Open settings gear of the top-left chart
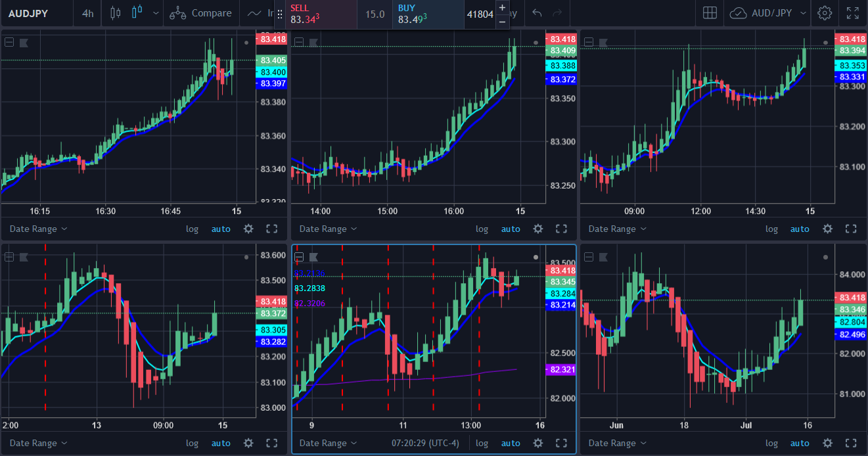Image resolution: width=868 pixels, height=456 pixels. tap(248, 229)
